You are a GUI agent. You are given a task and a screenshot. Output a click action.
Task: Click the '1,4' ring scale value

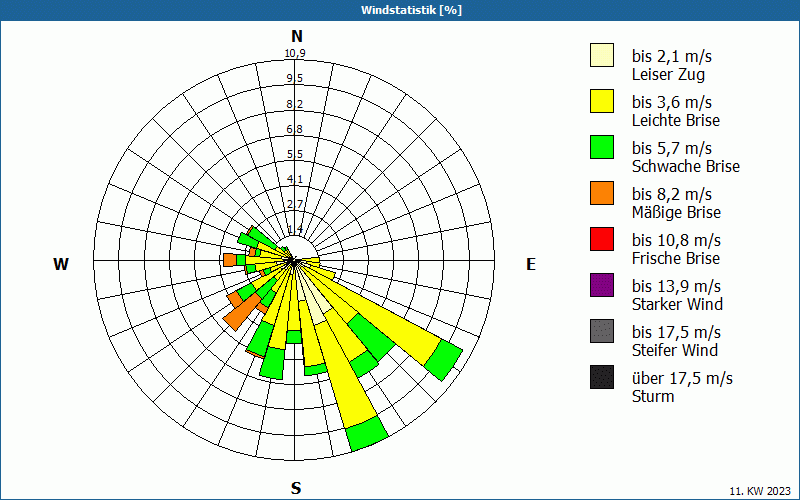click(295, 229)
